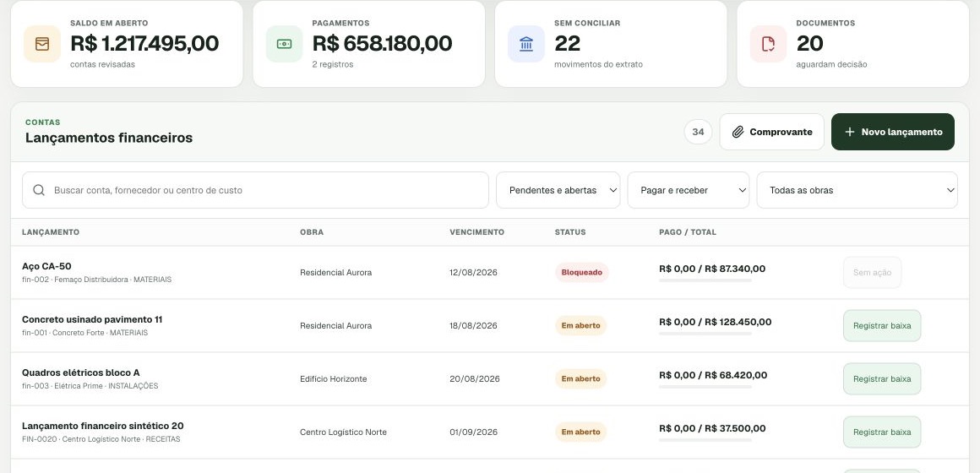980x473 pixels.
Task: Open the Pendentes e abertas filter dropdown
Action: tap(558, 190)
